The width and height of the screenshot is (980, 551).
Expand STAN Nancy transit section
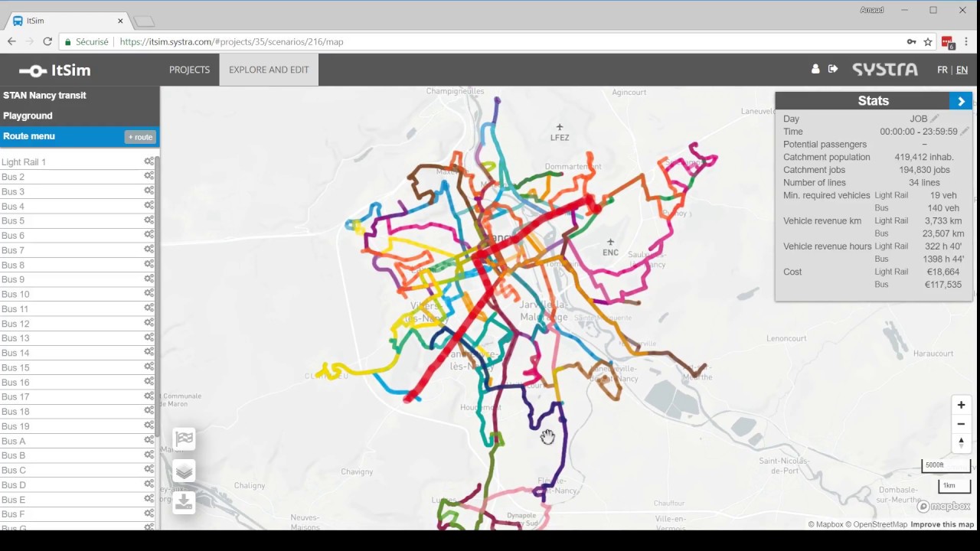coord(80,96)
